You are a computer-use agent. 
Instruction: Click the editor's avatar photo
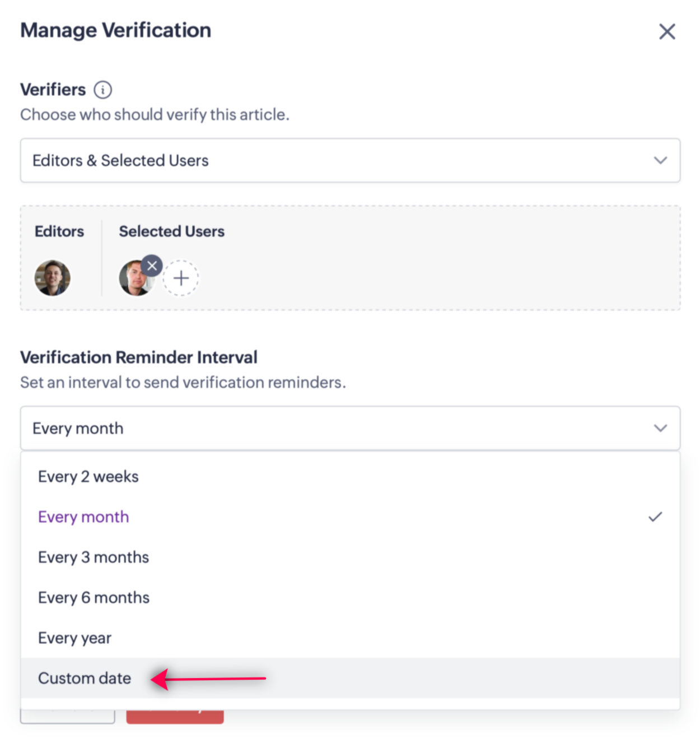(53, 278)
